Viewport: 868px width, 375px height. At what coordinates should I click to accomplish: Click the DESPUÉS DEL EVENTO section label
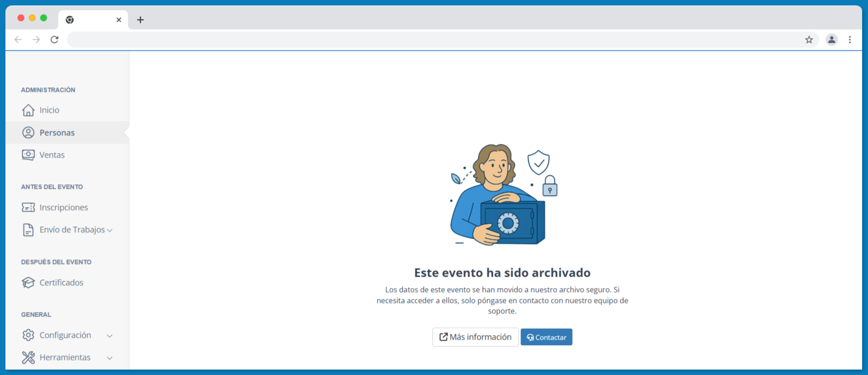point(56,262)
